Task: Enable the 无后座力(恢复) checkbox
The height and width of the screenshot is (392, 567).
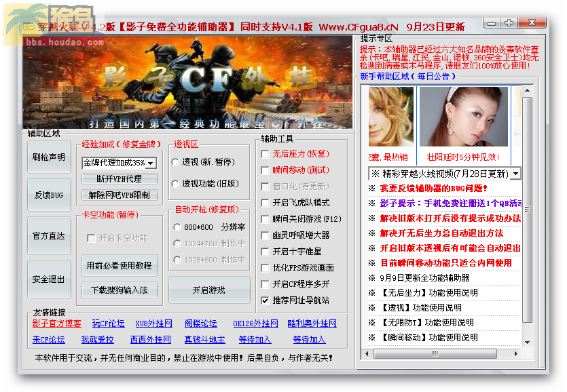Action: (265, 154)
